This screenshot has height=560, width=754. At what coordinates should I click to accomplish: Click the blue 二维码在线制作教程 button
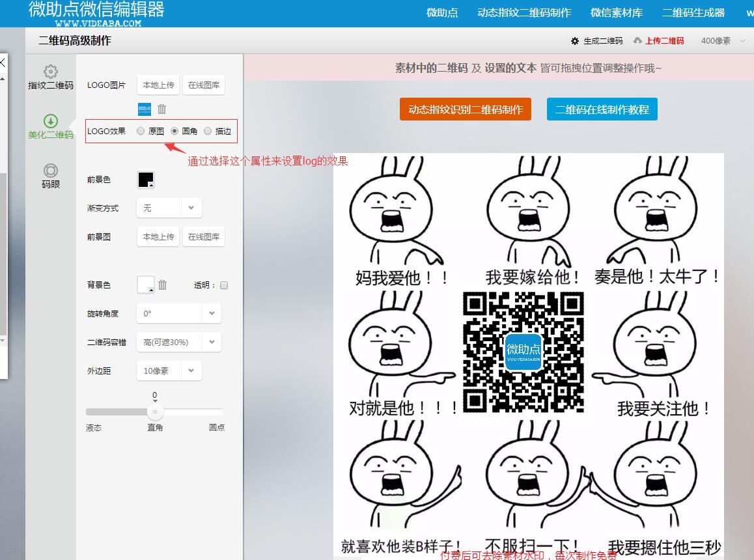[602, 109]
